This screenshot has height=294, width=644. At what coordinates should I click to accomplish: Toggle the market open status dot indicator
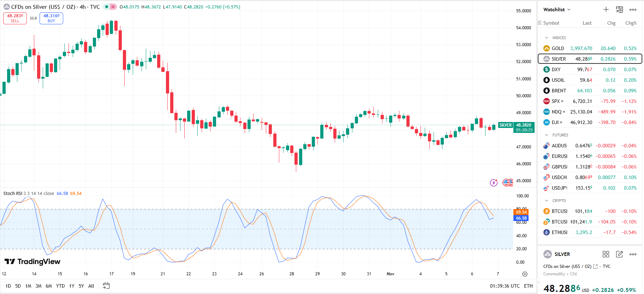[x=106, y=7]
